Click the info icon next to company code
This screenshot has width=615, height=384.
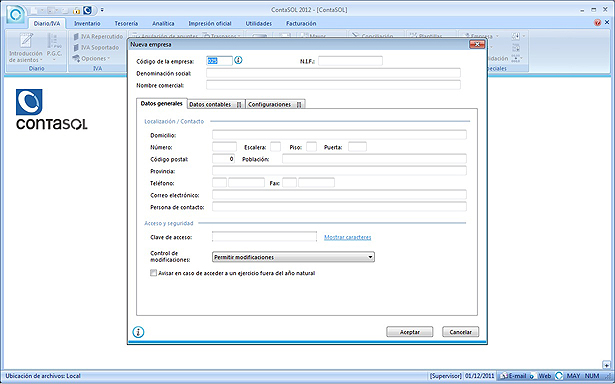[238, 60]
